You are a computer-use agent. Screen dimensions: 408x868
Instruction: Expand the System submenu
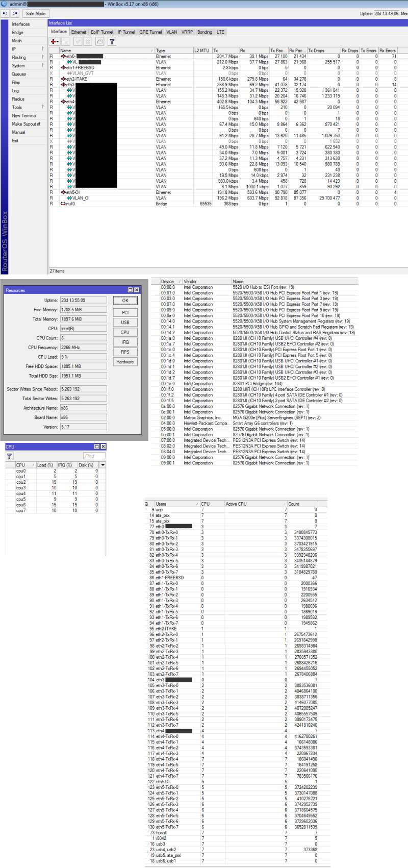point(28,66)
